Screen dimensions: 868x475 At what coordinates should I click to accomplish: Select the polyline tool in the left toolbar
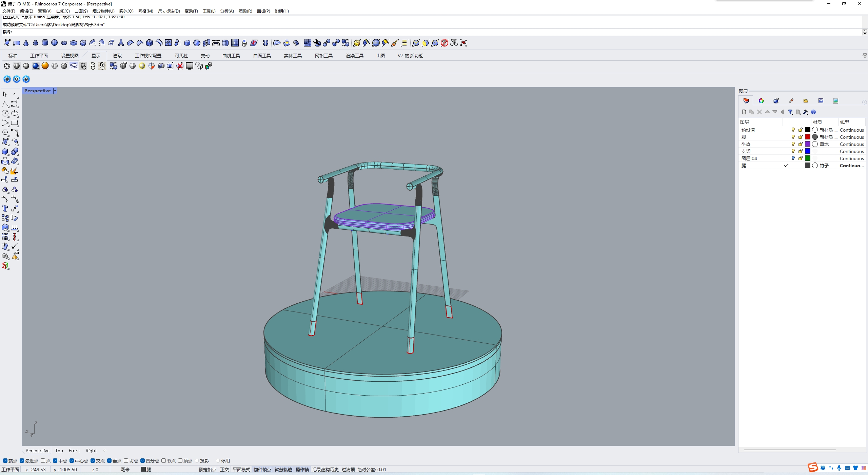(5, 104)
